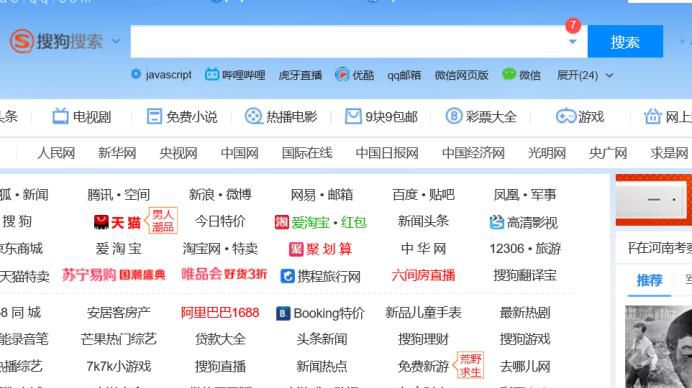Click the 热播电影 film reel icon
Image resolution: width=692 pixels, height=388 pixels.
point(253,117)
